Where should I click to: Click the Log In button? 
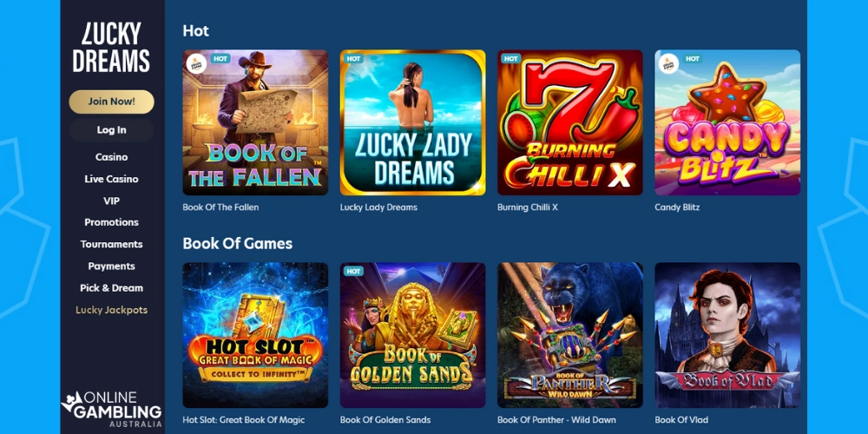[x=111, y=130]
